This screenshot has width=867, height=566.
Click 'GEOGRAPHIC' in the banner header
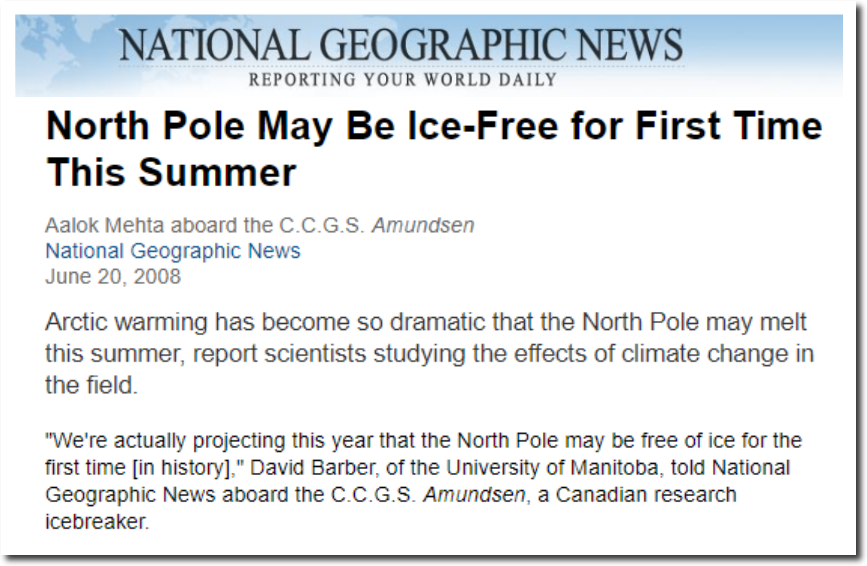[442, 45]
